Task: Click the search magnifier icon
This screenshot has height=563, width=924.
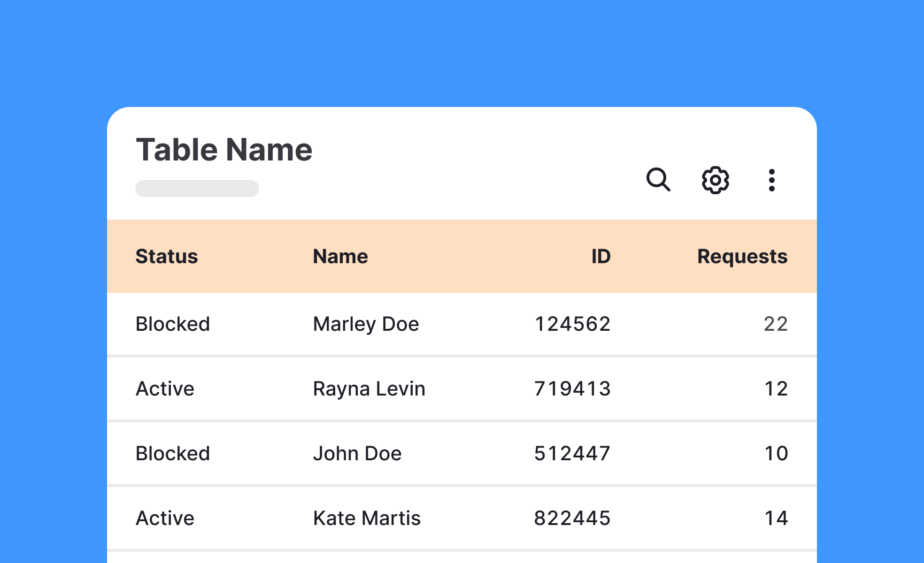Action: [x=658, y=180]
